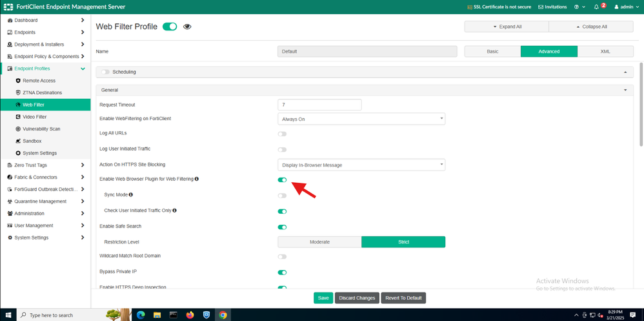Viewport: 644px width, 321px height.
Task: Click the Vulnerability Scan icon
Action: tap(18, 129)
